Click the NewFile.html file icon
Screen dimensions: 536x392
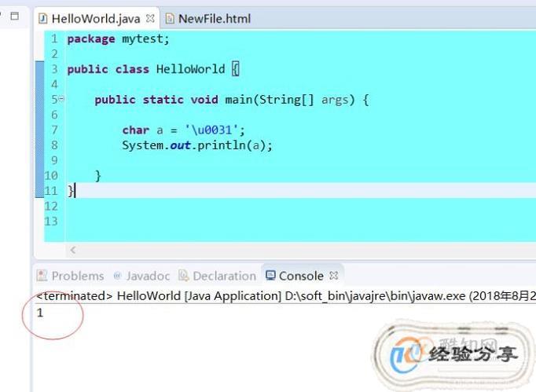pyautogui.click(x=170, y=18)
